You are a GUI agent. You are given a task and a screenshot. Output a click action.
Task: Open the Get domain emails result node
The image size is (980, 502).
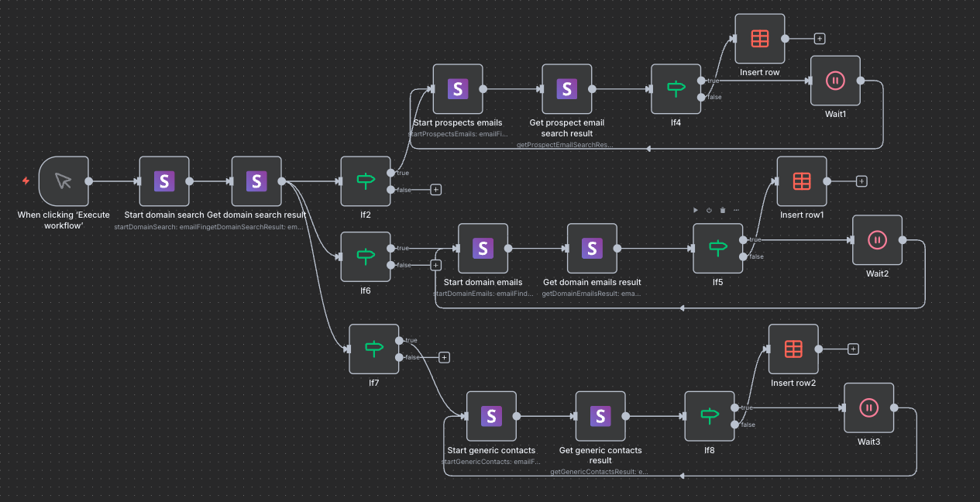click(x=592, y=249)
